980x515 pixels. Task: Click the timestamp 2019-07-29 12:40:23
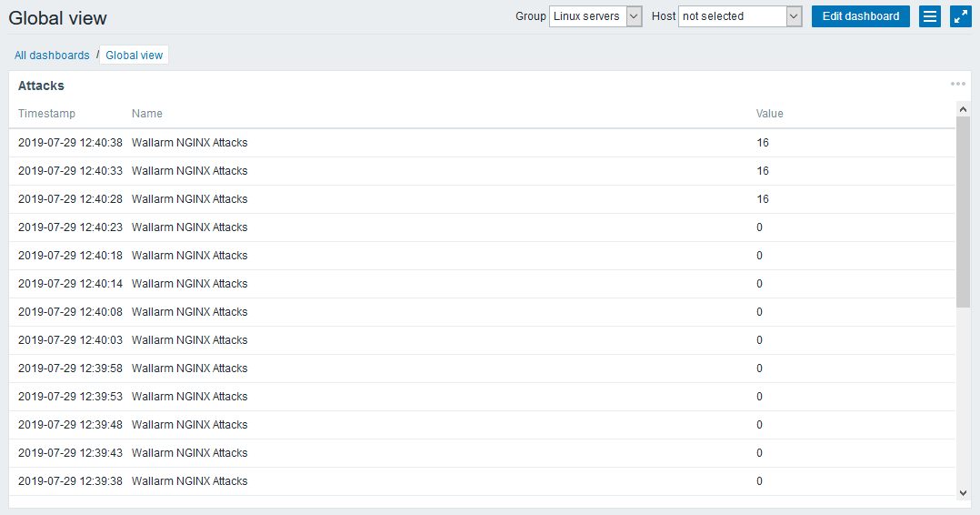pos(70,227)
